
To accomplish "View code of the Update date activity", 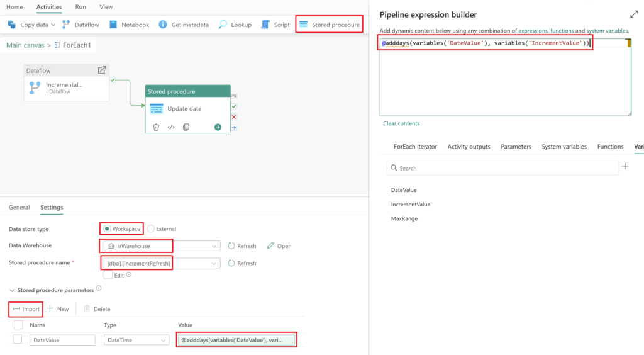I will pyautogui.click(x=171, y=127).
